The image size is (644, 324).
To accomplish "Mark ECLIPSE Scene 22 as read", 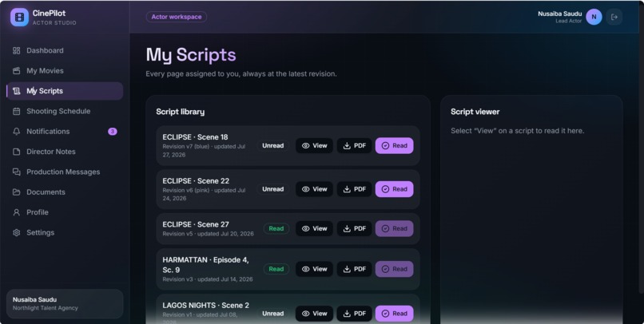I will point(394,189).
